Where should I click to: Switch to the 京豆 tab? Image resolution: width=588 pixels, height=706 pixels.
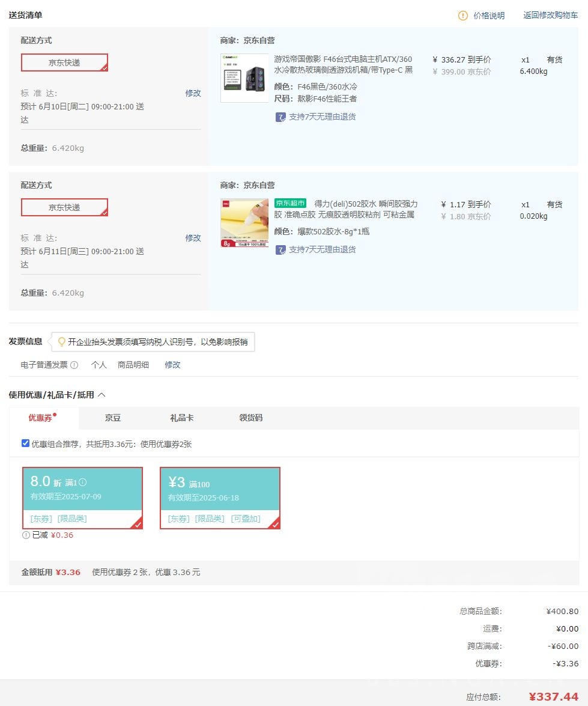pos(112,418)
